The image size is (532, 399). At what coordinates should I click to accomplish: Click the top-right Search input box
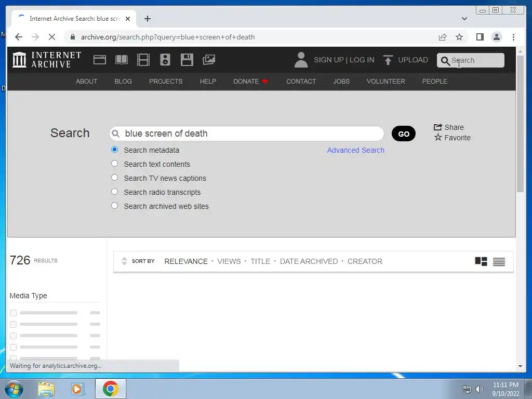pos(471,60)
